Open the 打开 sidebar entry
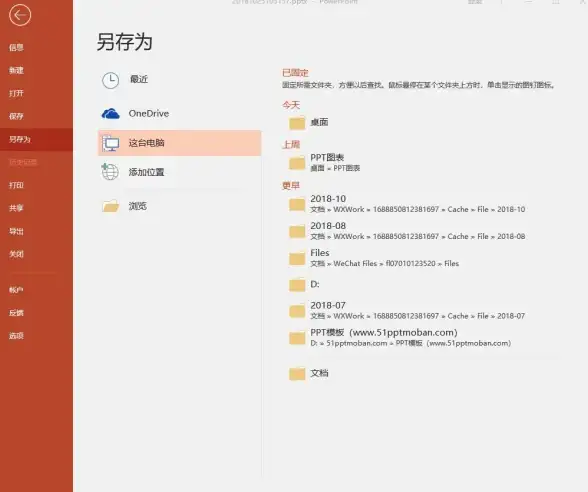 coord(16,93)
